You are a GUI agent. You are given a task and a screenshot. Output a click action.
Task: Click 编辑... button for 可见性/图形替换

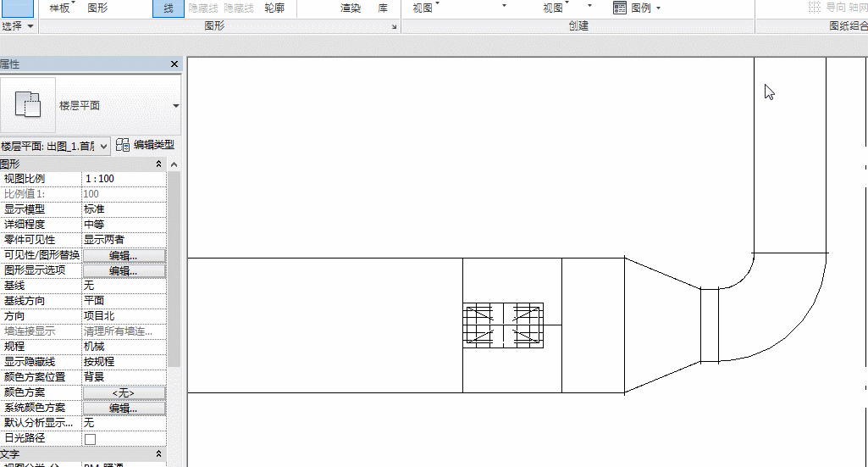pos(124,255)
